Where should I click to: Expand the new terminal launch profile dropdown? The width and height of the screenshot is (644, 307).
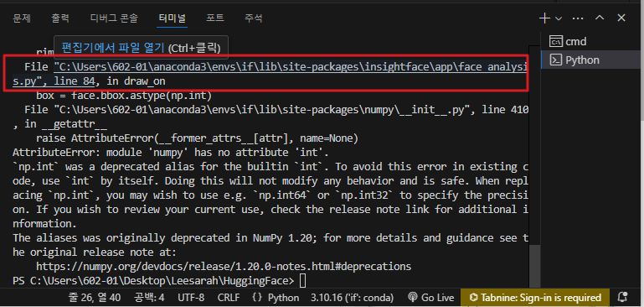[558, 18]
